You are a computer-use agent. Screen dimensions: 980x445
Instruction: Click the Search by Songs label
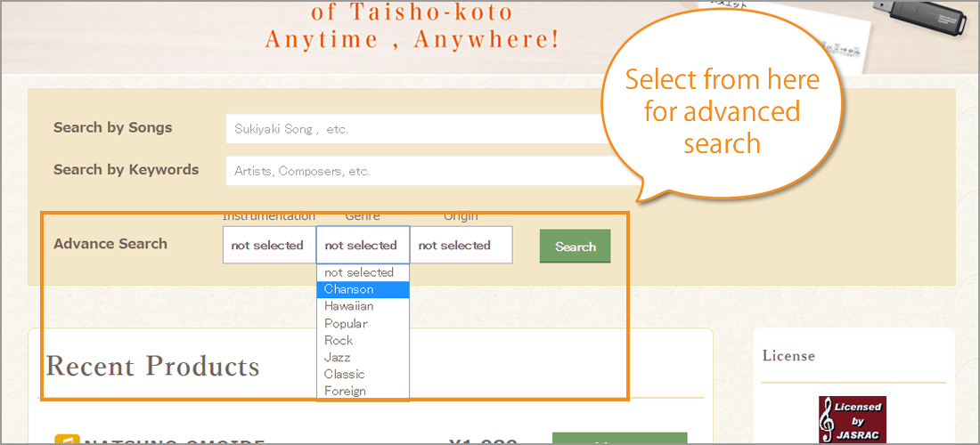[x=112, y=127]
